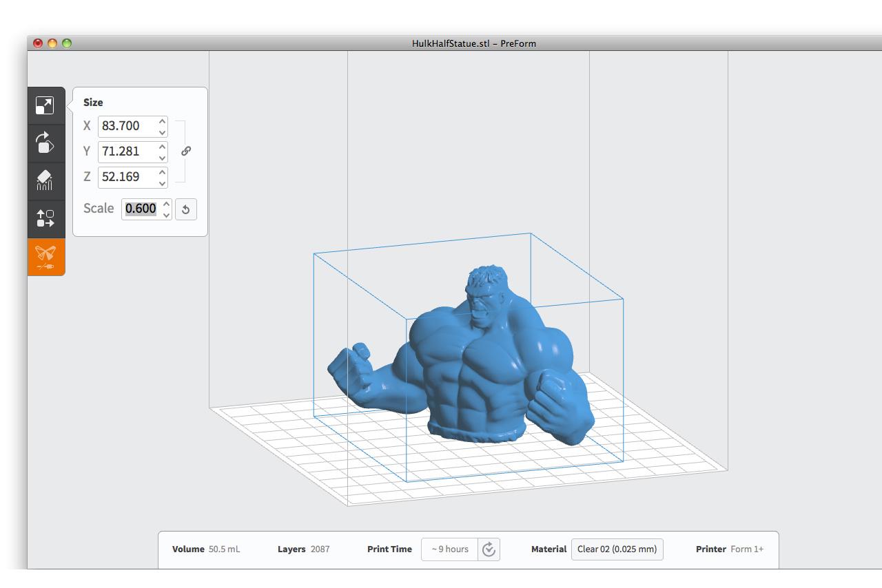Click the Volume 50.5 mL readout
The image size is (882, 588).
coord(206,549)
